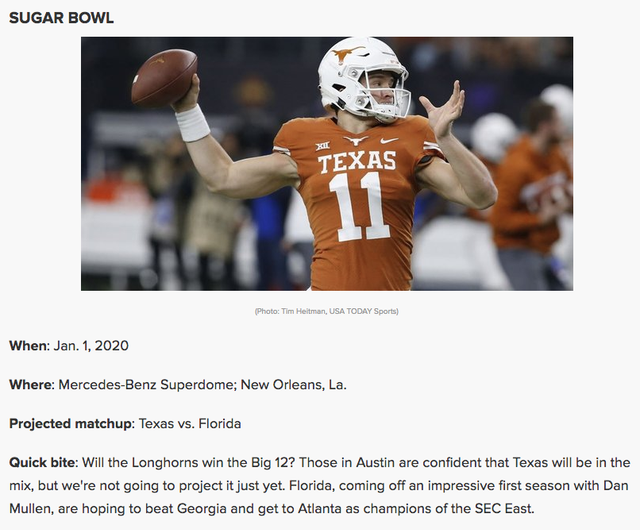Click the SUGAR BOWL heading
This screenshot has width=640, height=530.
pos(61,18)
